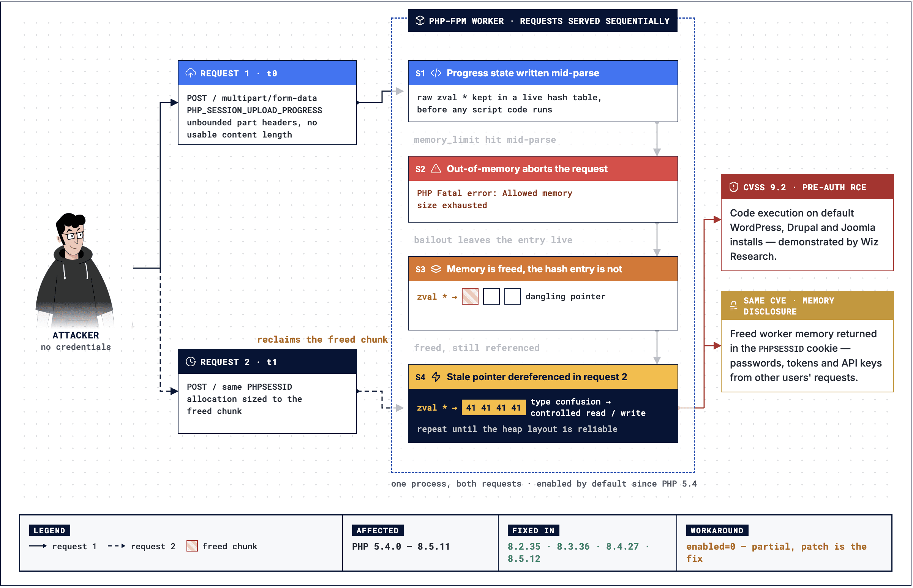This screenshot has height=588, width=913.
Task: Click the PHPSESSID cookie disclosure description
Action: pyautogui.click(x=806, y=356)
